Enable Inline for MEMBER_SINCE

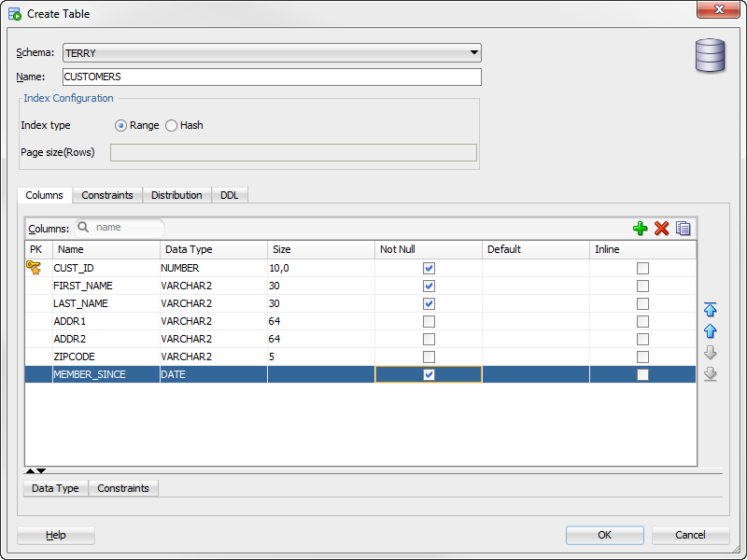point(642,375)
